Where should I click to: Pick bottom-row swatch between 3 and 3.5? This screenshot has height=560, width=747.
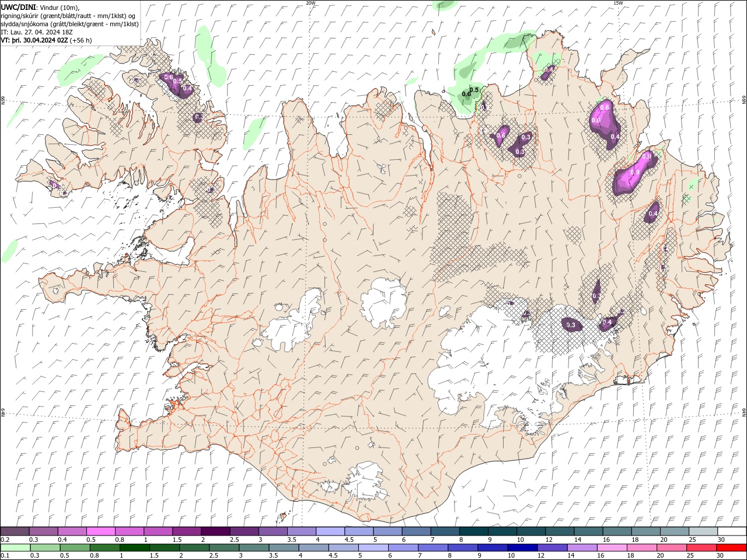[254, 547]
